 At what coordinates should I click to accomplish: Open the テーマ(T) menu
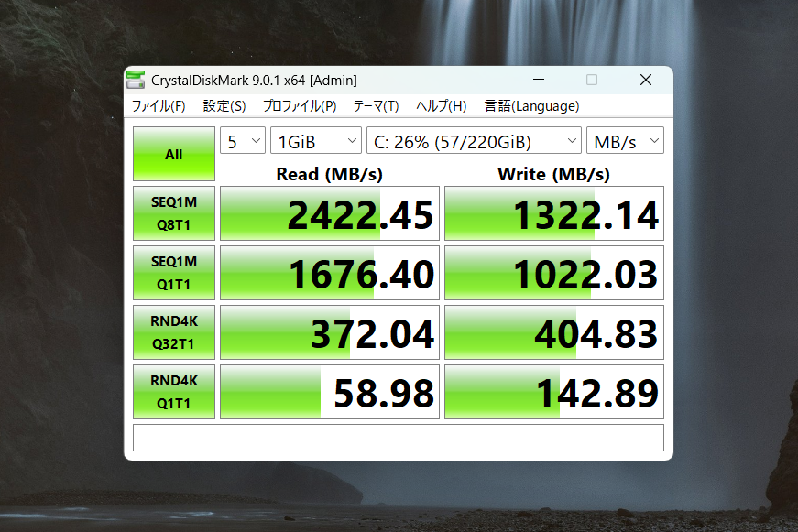click(x=377, y=106)
